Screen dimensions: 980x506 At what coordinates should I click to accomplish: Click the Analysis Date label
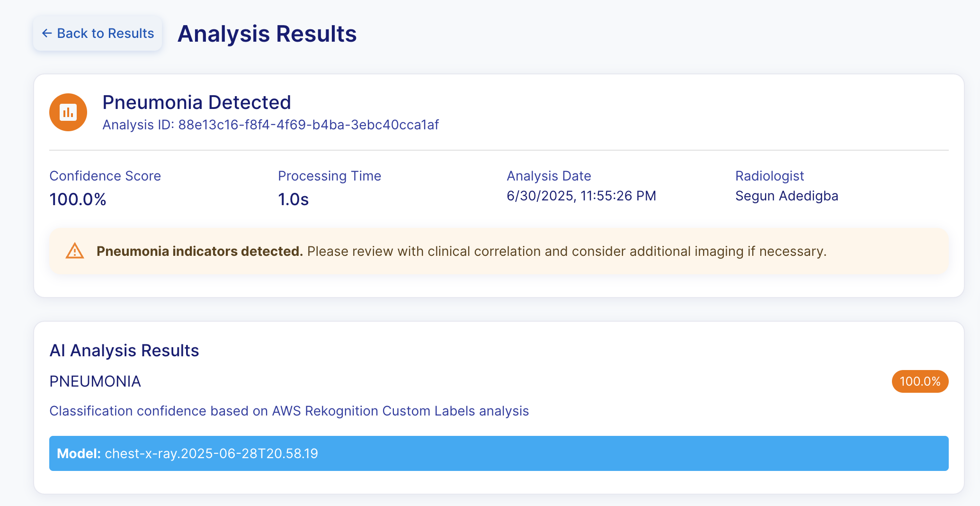(x=549, y=176)
